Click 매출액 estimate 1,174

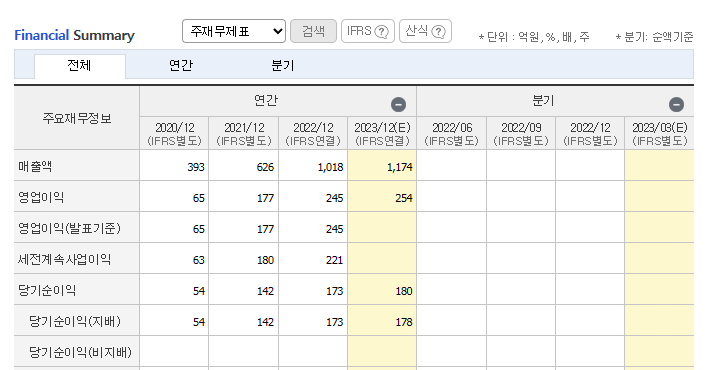[399, 167]
